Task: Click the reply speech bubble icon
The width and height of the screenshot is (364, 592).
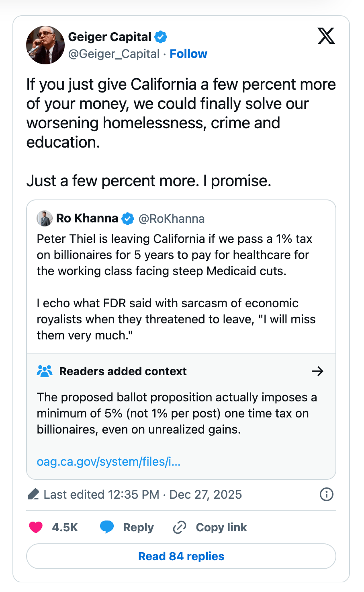Action: point(107,527)
